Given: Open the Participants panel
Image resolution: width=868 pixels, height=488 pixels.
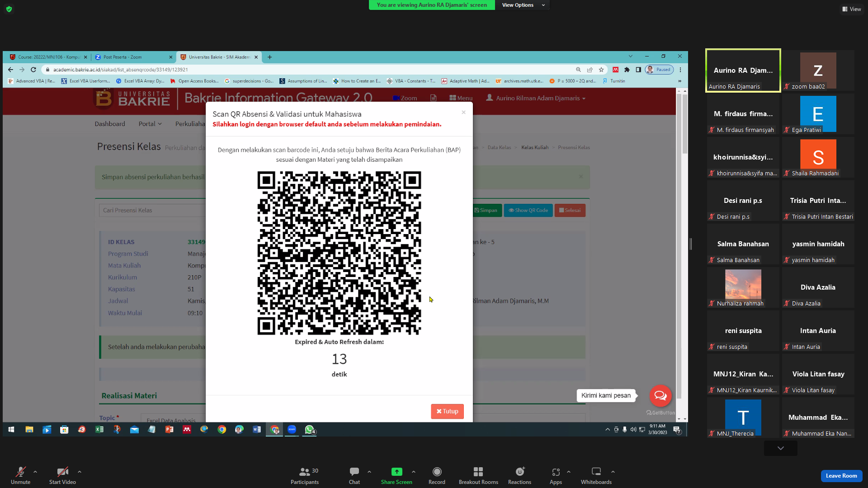Looking at the screenshot, I should point(305,475).
